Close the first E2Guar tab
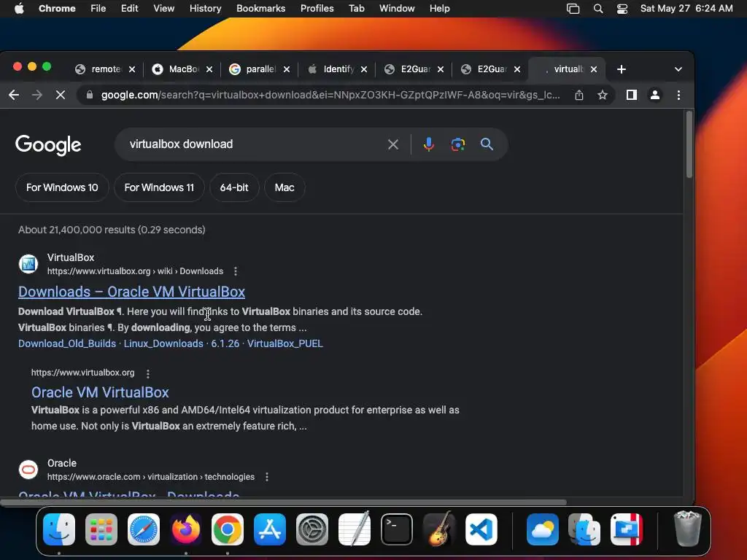 441,69
